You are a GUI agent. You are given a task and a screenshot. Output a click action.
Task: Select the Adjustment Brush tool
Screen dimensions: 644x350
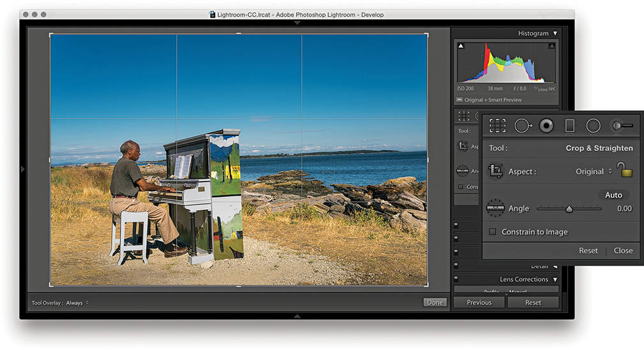621,126
